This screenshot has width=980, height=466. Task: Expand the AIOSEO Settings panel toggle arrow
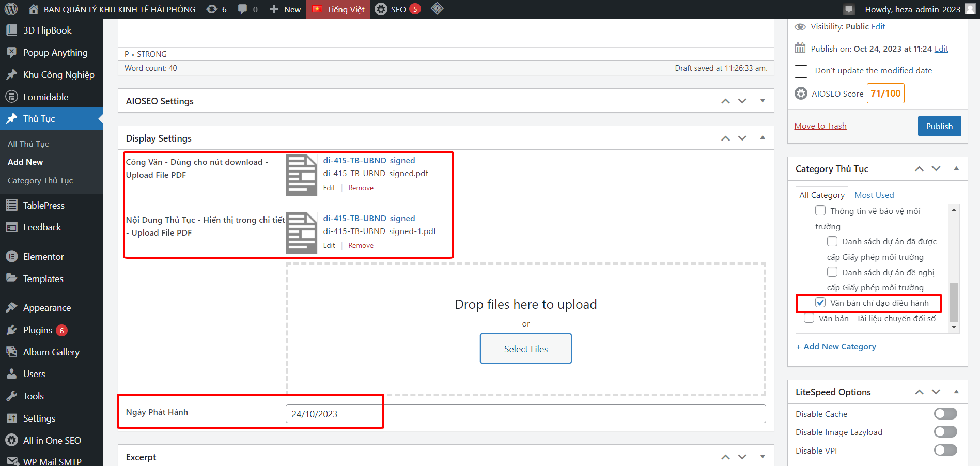pyautogui.click(x=763, y=101)
